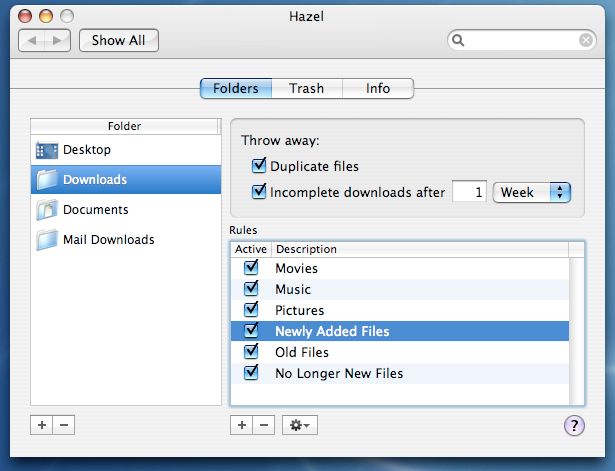
Task: Click the forward navigation arrow
Action: [x=57, y=40]
